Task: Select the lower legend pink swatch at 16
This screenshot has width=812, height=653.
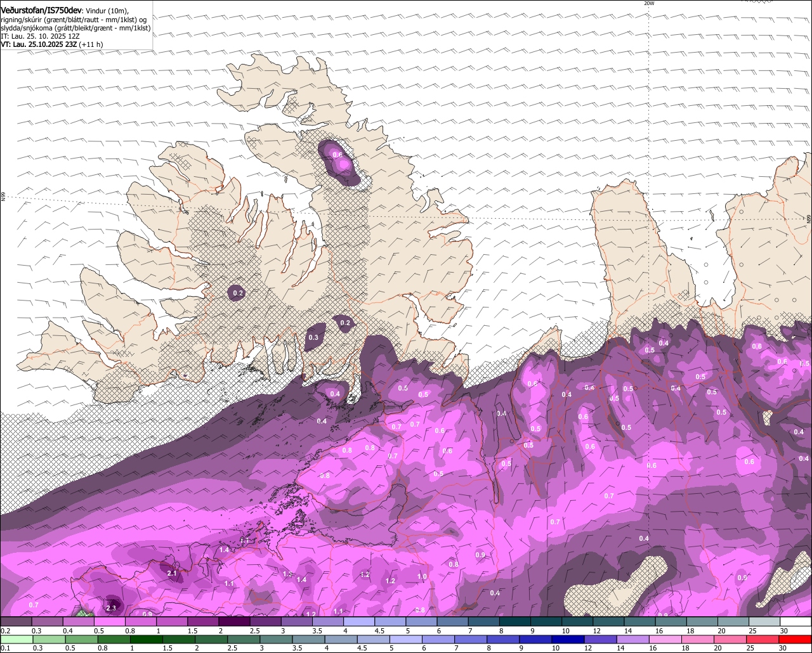Action: (x=665, y=639)
